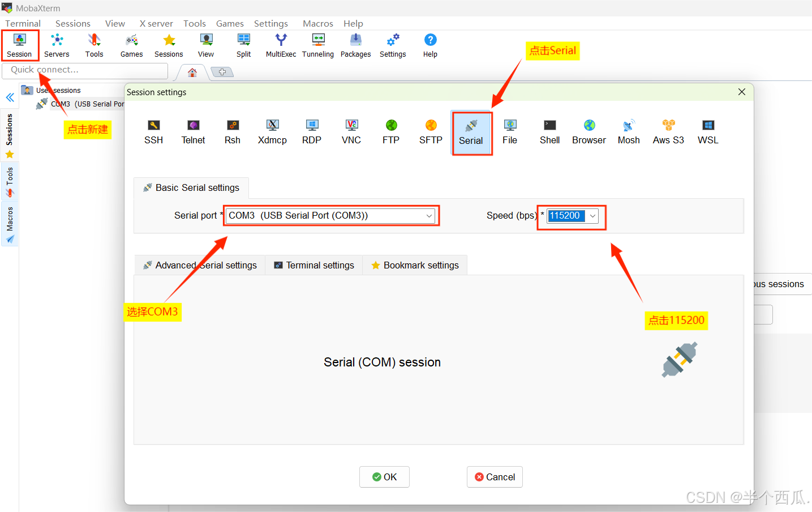Click the Session toolbar icon
This screenshot has width=812, height=512.
[x=20, y=45]
